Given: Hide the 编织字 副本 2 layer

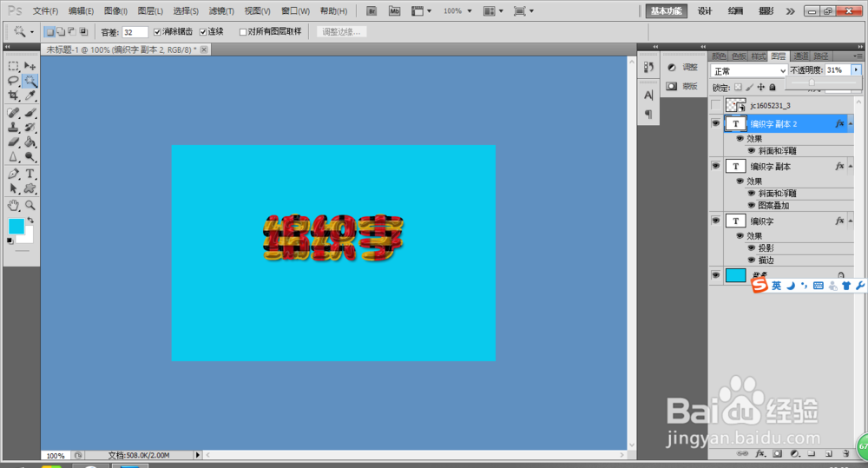Looking at the screenshot, I should (x=716, y=123).
